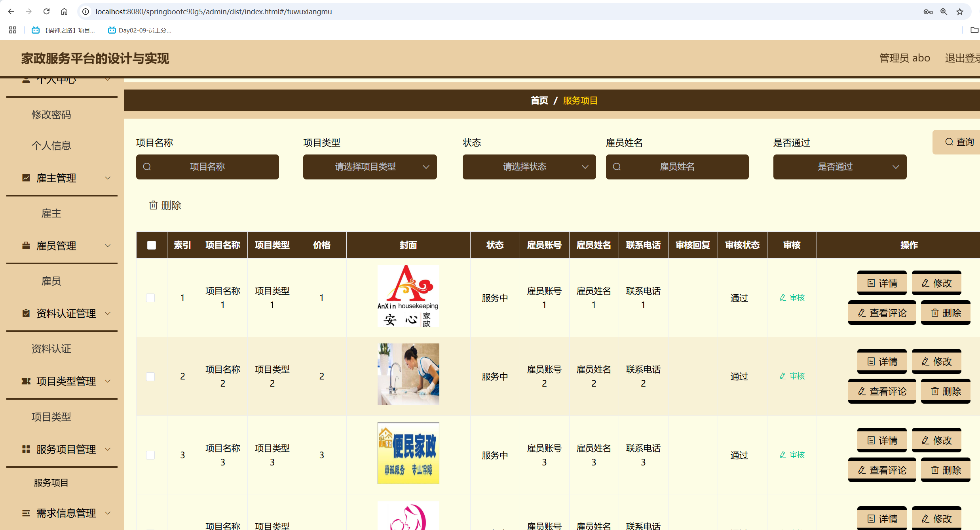This screenshot has height=530, width=980.
Task: Bookmark this page with star icon
Action: pos(960,11)
